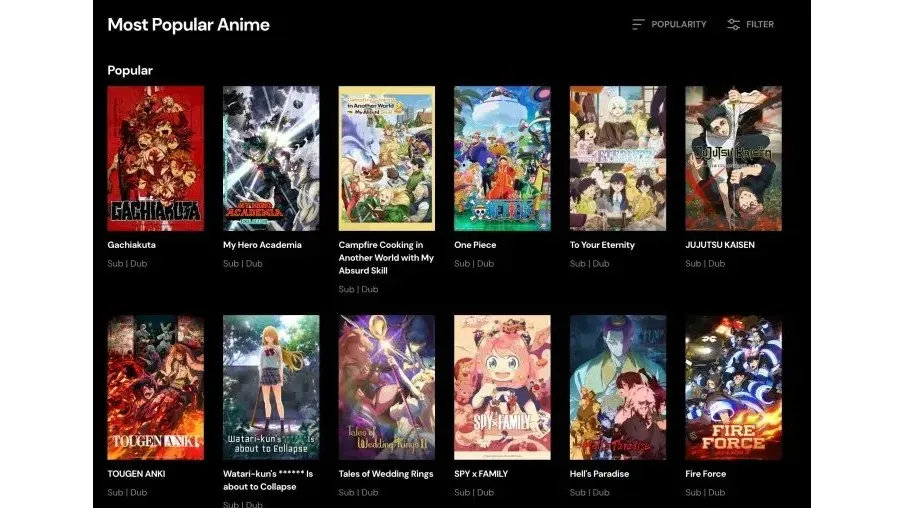Click the Watari-kun's Is about to Collapse title
This screenshot has width=904, height=508.
point(268,480)
